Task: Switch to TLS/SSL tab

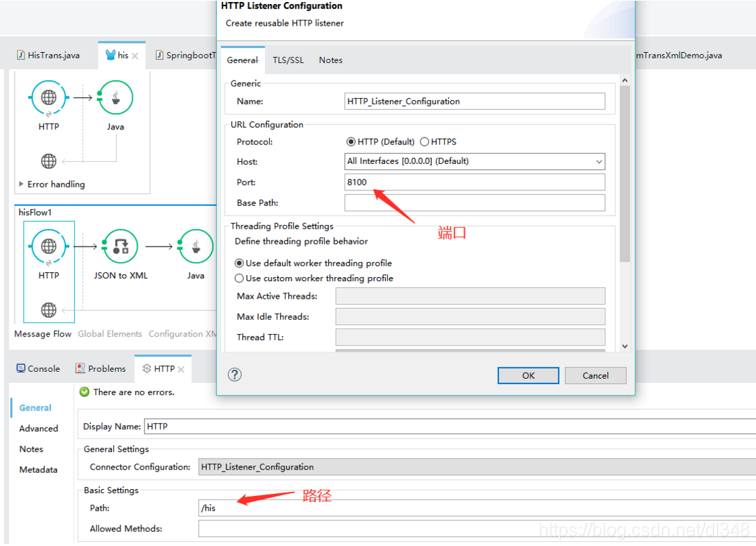Action: point(288,60)
